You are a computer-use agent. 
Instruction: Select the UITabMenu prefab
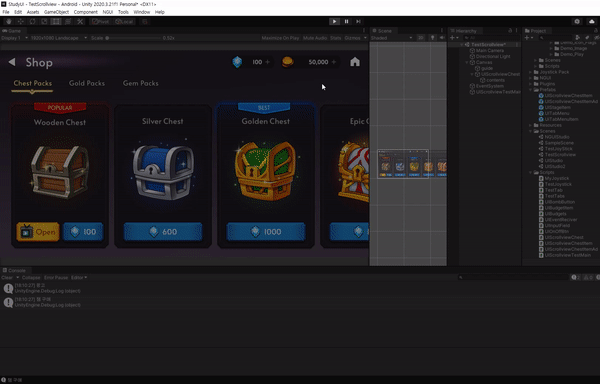(557, 113)
